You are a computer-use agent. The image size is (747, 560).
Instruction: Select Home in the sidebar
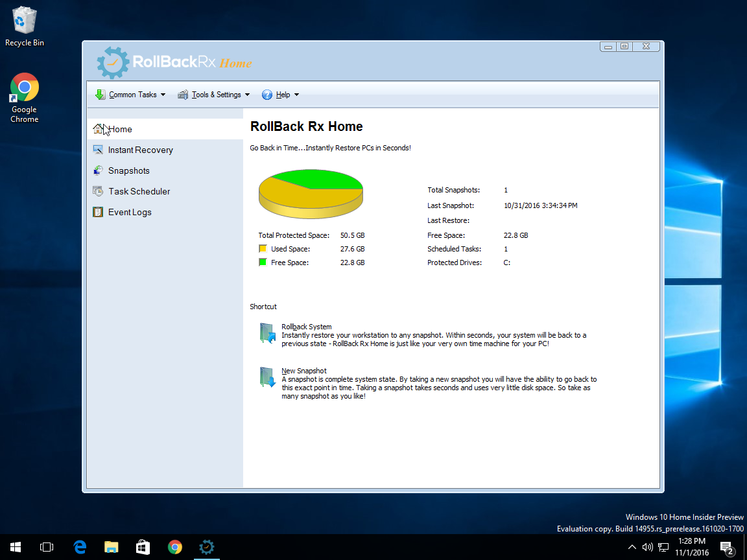click(x=165, y=129)
